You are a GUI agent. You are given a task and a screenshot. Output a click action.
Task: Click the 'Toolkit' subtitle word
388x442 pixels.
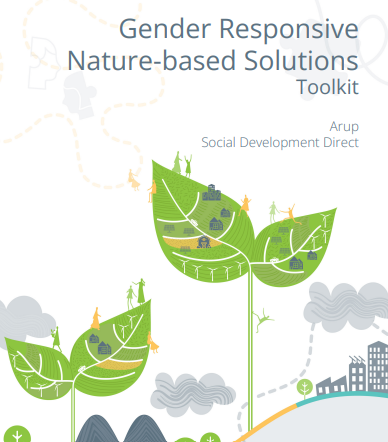pyautogui.click(x=327, y=87)
